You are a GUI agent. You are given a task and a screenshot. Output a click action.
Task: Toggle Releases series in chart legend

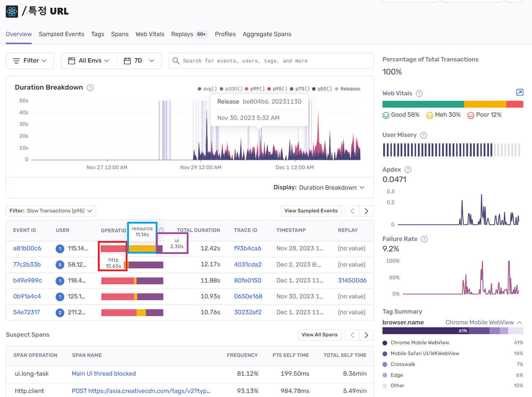pos(347,89)
